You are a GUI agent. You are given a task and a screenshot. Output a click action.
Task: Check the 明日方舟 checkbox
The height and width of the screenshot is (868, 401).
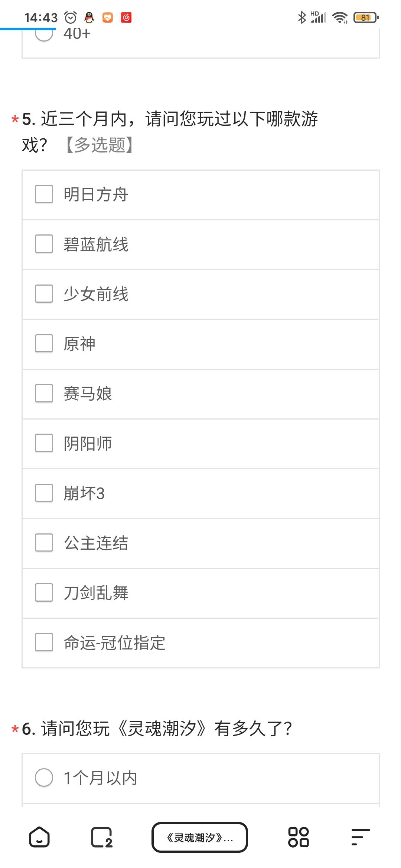pos(44,194)
